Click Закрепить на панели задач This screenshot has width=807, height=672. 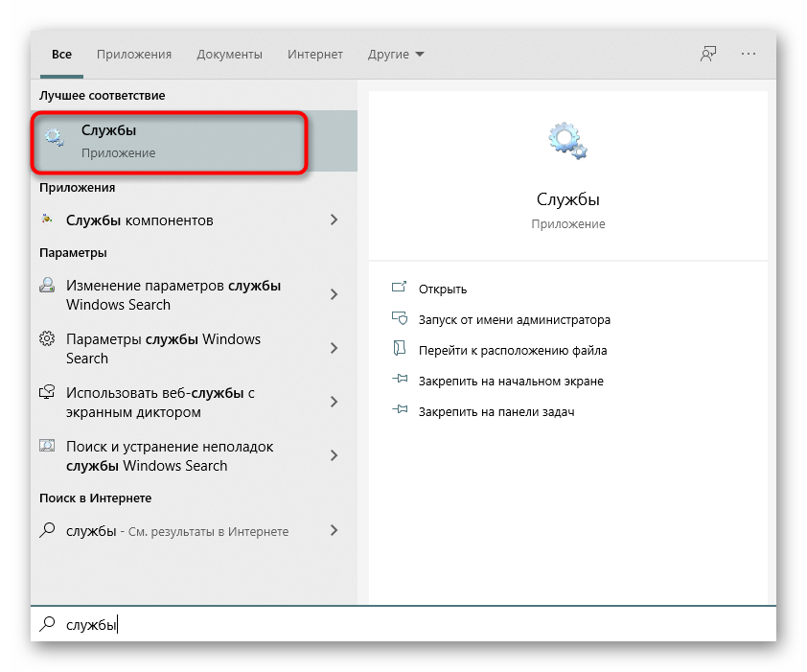[x=496, y=411]
